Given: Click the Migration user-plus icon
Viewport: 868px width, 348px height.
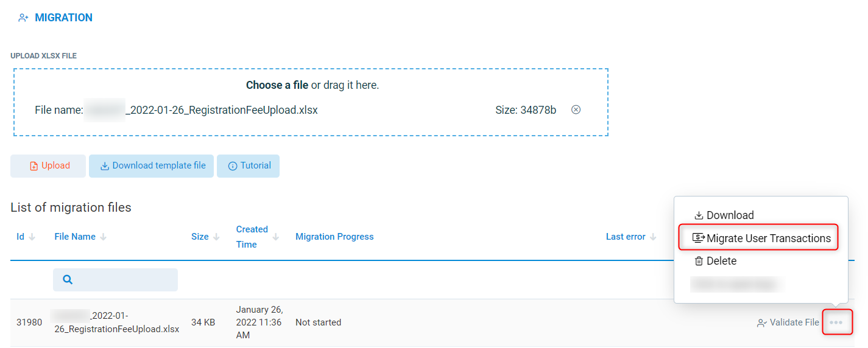Looking at the screenshot, I should pos(24,18).
